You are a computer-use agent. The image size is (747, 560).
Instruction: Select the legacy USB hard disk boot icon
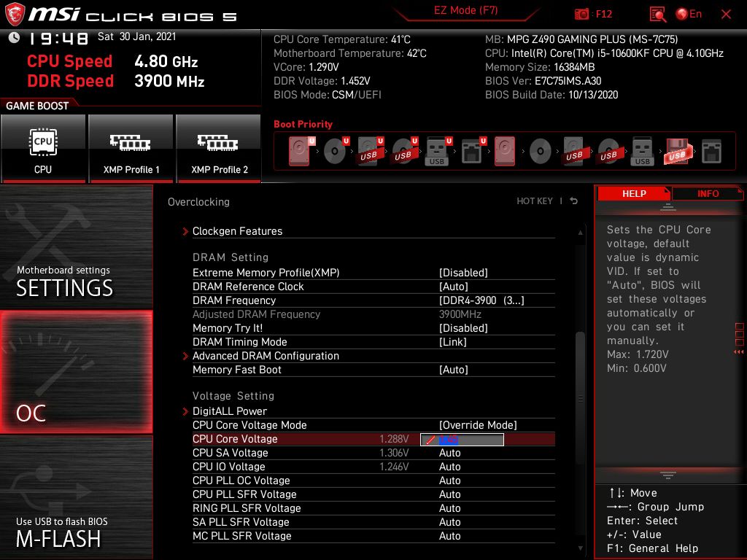click(575, 152)
